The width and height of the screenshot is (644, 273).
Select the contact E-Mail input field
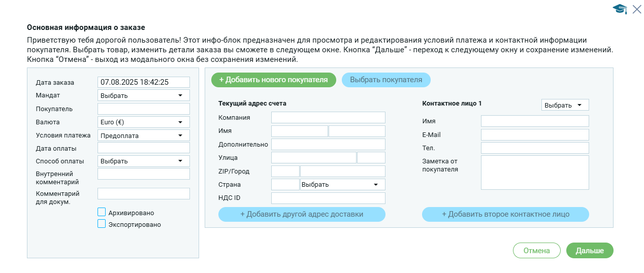534,134
